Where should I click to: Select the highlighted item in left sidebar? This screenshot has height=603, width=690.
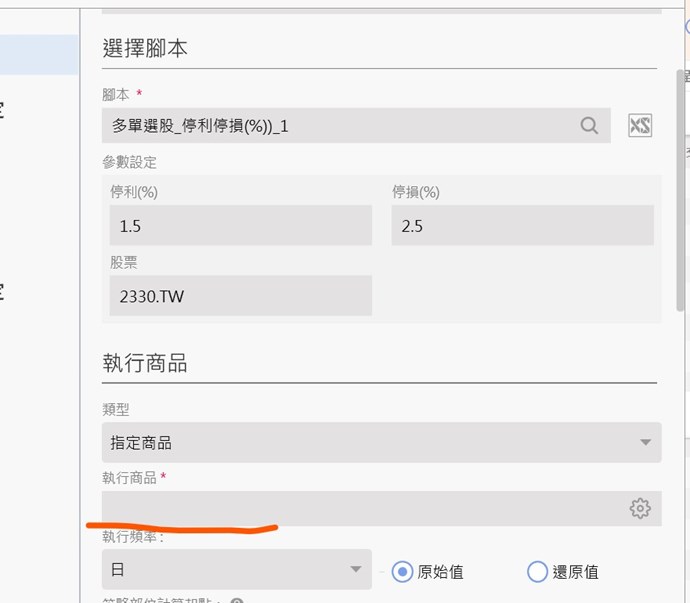click(39, 54)
